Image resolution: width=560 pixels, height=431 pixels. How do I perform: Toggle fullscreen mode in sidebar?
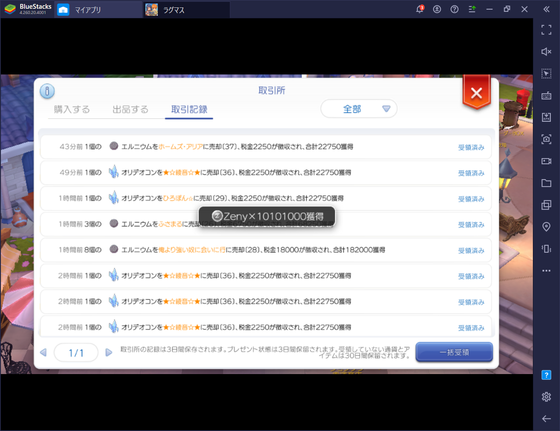(x=546, y=30)
